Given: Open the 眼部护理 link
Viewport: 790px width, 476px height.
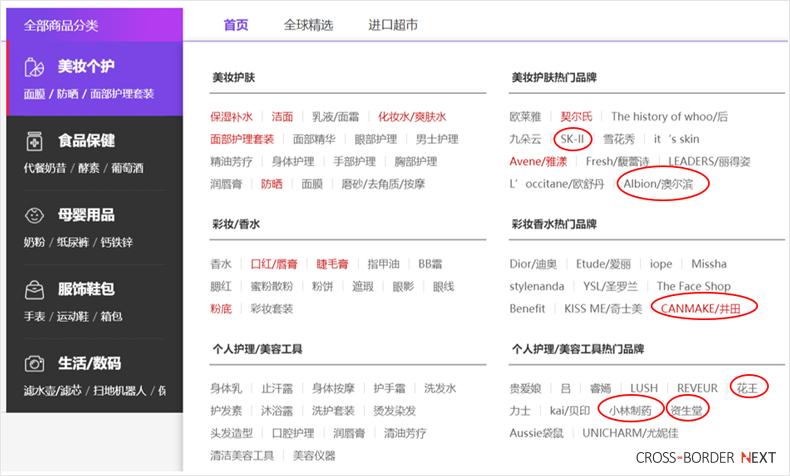Looking at the screenshot, I should click(x=375, y=139).
